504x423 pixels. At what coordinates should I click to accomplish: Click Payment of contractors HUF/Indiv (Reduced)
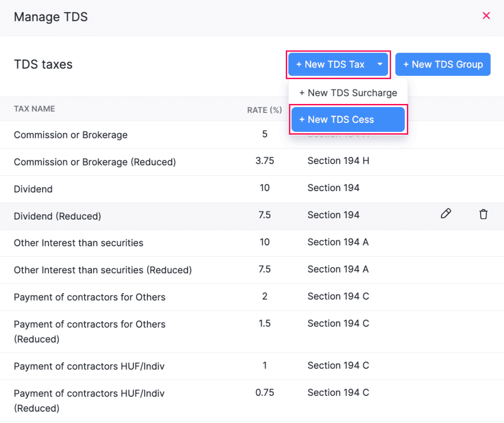89,400
